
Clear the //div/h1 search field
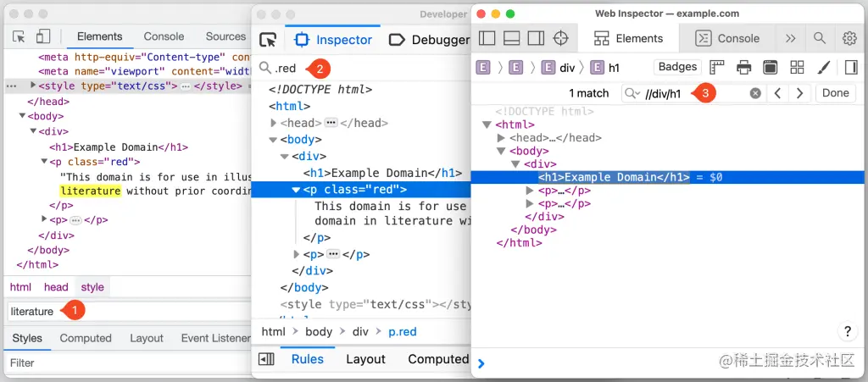755,93
